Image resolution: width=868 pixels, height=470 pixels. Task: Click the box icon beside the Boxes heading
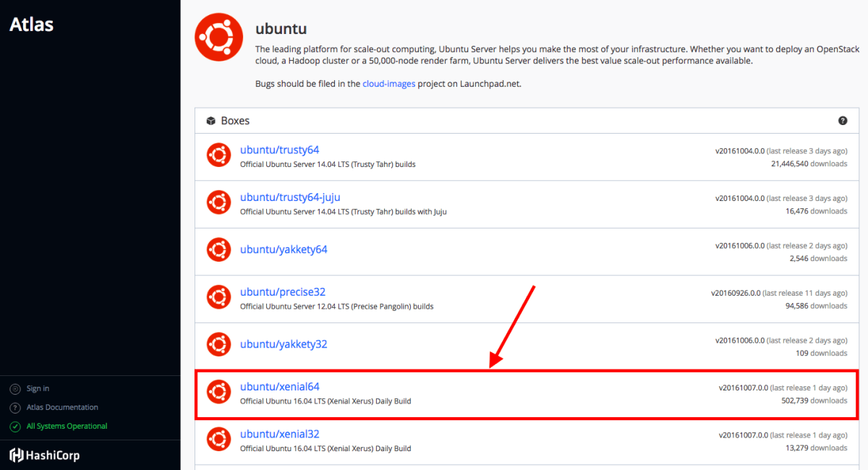[x=210, y=121]
